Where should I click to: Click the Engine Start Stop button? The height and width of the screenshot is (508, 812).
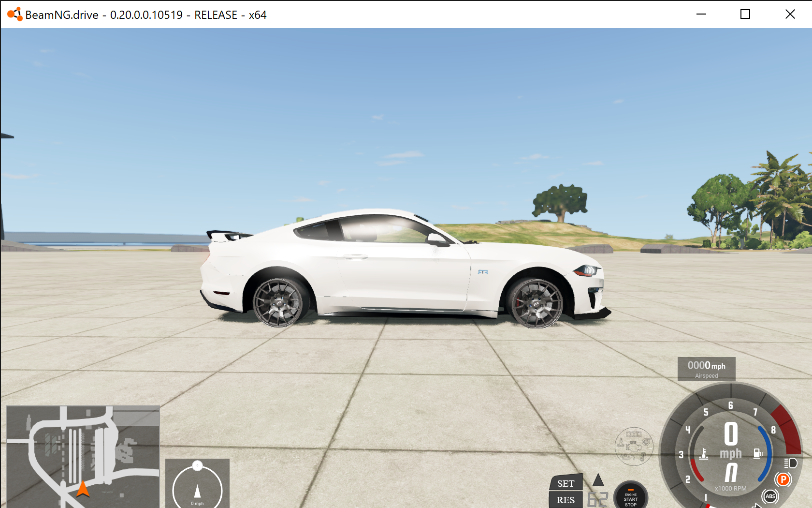[631, 495]
